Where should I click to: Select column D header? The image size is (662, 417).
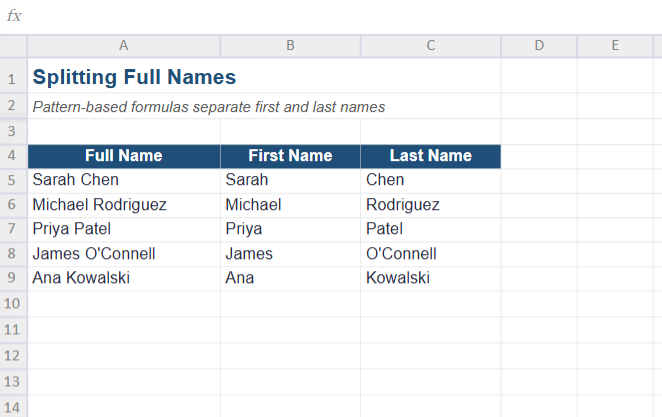(539, 46)
